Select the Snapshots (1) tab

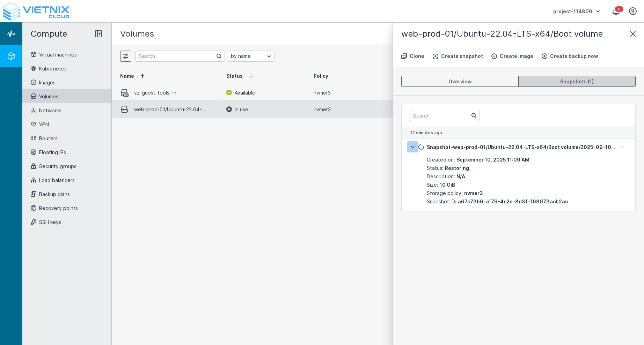point(577,82)
